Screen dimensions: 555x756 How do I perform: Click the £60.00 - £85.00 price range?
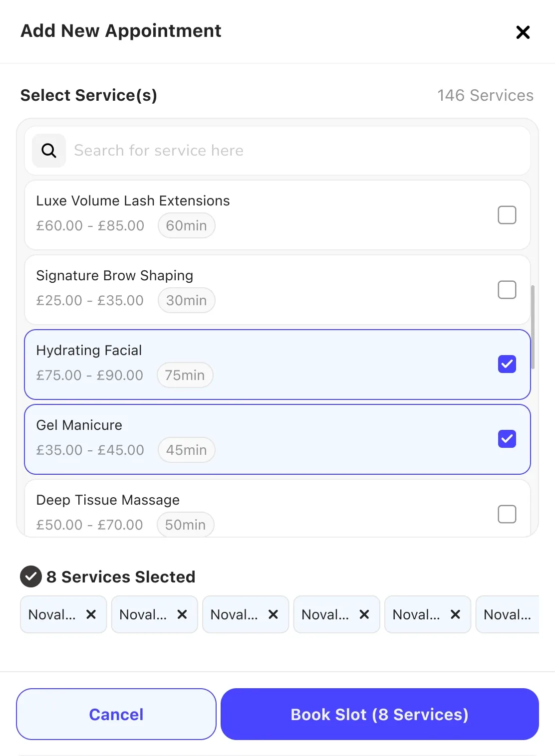coord(90,225)
